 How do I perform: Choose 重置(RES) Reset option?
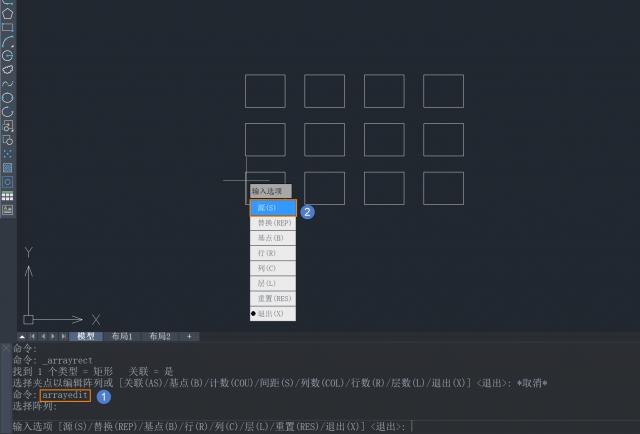[273, 298]
